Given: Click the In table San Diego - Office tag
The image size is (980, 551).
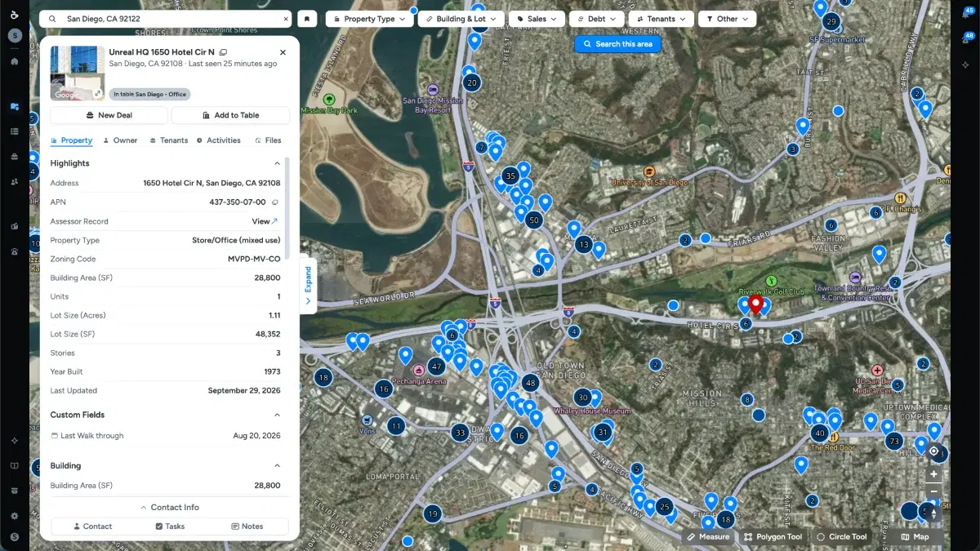Looking at the screenshot, I should point(149,94).
